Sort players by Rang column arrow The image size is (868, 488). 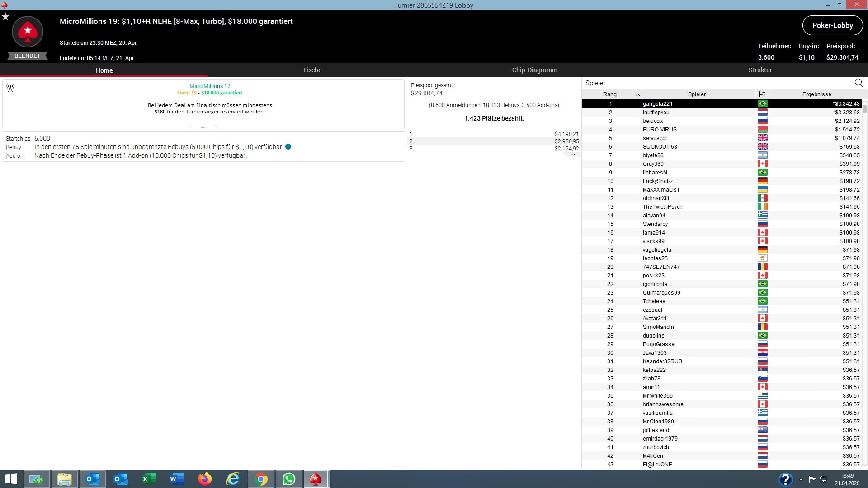(637, 94)
